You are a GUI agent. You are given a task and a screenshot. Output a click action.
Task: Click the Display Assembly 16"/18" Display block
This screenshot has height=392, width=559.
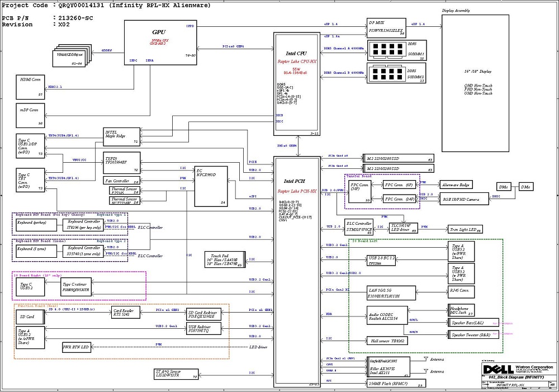[x=475, y=83]
